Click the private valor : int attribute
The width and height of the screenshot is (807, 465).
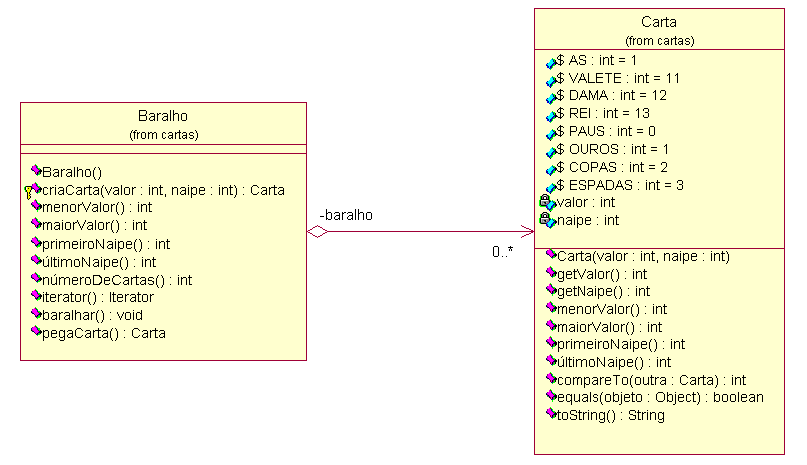[586, 202]
